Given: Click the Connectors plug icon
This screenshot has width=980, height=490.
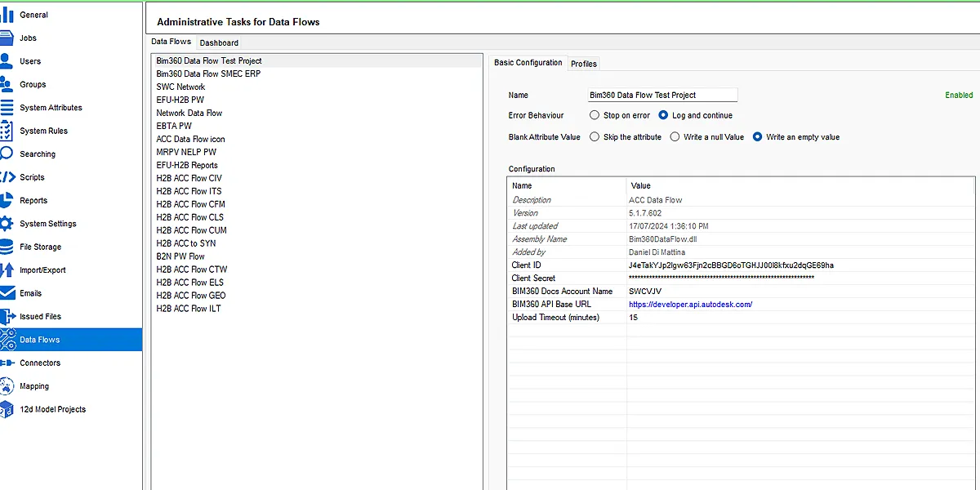Looking at the screenshot, I should pyautogui.click(x=7, y=363).
